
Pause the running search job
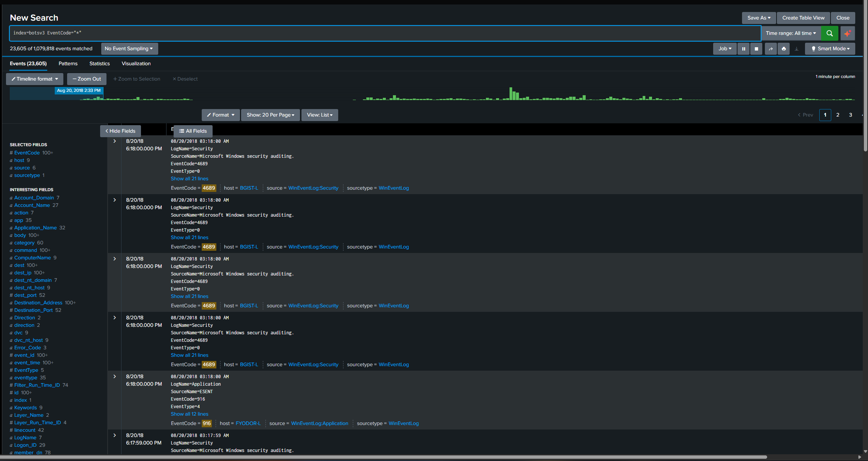(743, 49)
